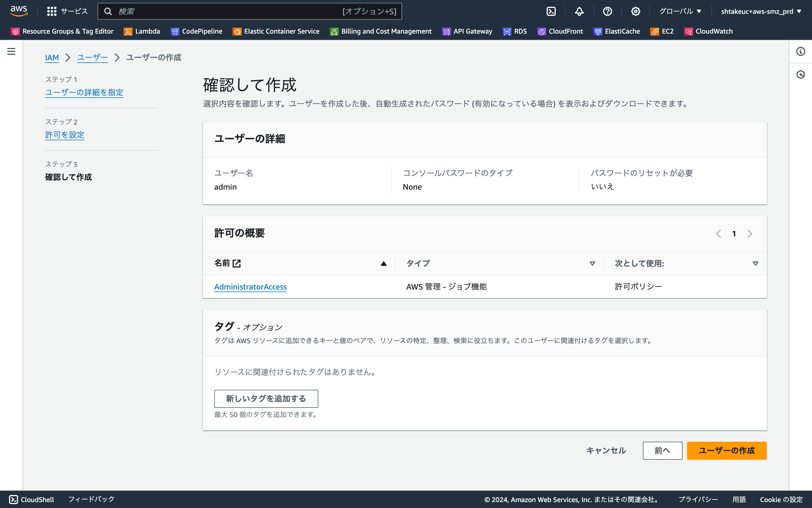Viewport: 812px width, 508px height.
Task: Open CloudShell in the footer
Action: pyautogui.click(x=32, y=500)
